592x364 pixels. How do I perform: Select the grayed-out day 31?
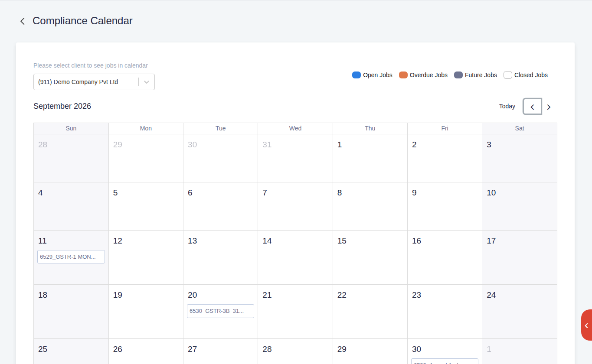coord(267,145)
